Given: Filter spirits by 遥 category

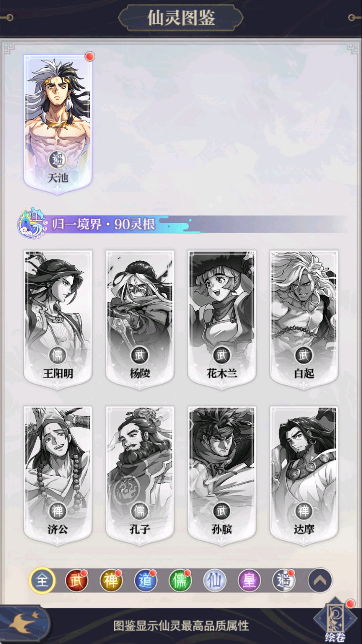Looking at the screenshot, I should click(x=284, y=581).
